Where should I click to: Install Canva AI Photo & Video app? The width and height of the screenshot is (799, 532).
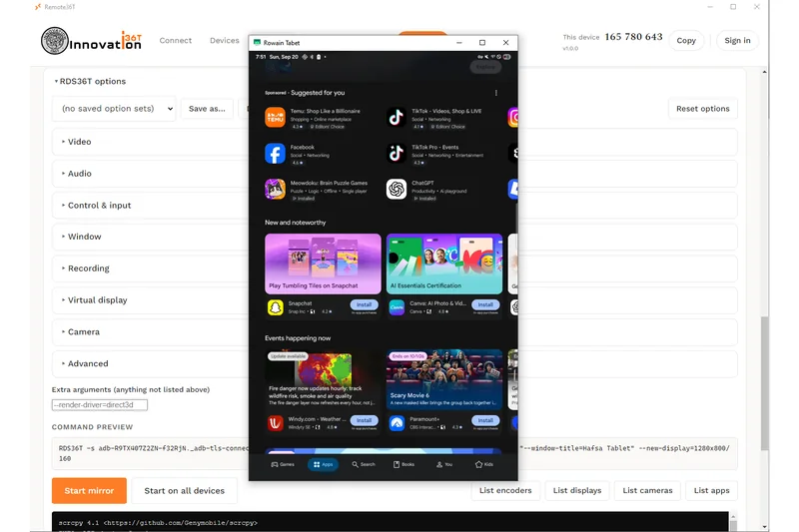tap(485, 304)
